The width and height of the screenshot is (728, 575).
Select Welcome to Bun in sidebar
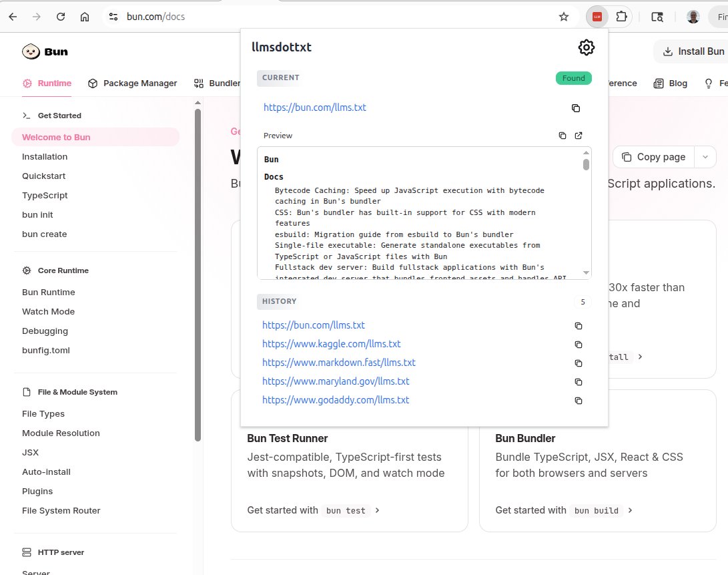95,137
